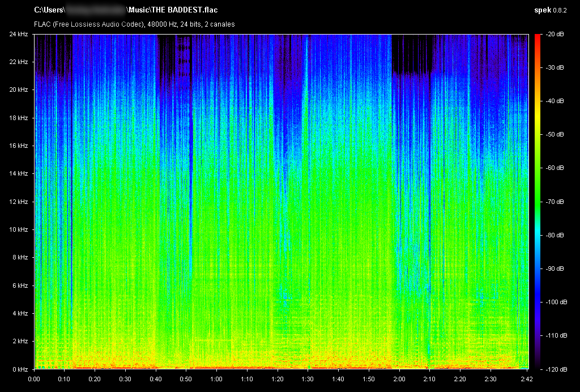Select the -50 dB scale label

(x=555, y=134)
